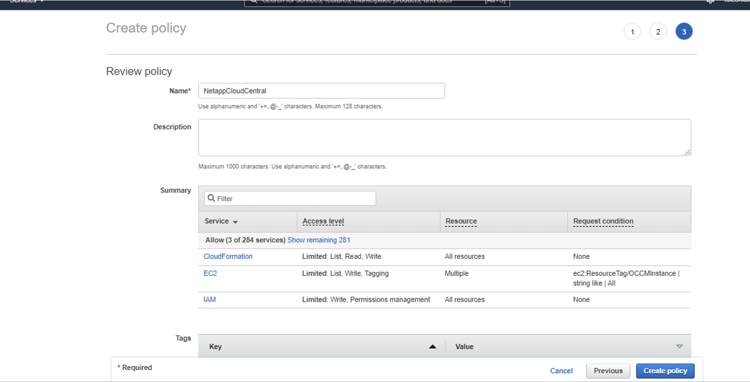Click the 'Allow (3 of 284 services)' text

pyautogui.click(x=245, y=240)
